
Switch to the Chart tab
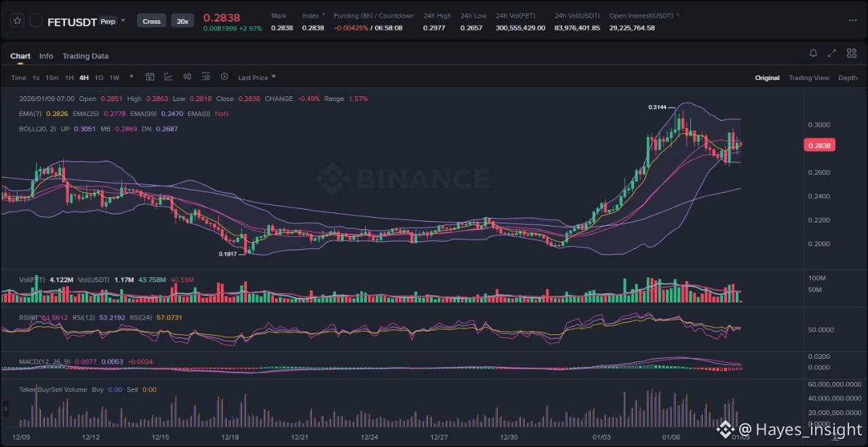pyautogui.click(x=20, y=56)
